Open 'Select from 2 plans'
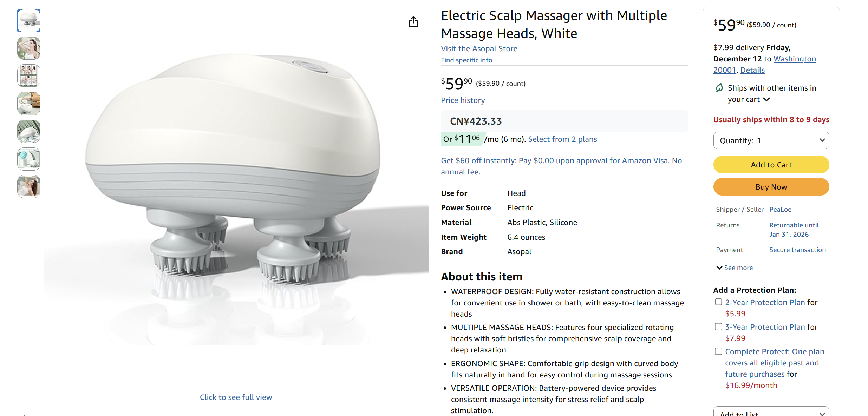This screenshot has width=868, height=416. 562,139
